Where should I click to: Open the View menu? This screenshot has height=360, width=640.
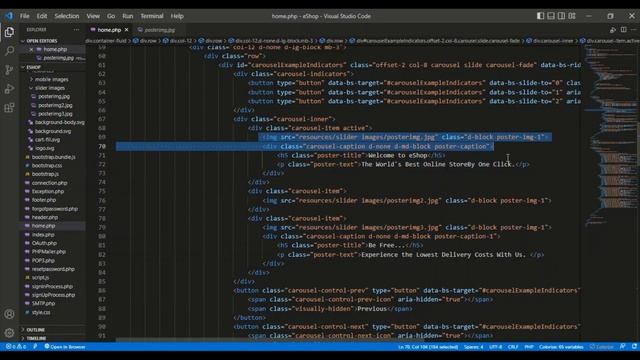(93, 16)
